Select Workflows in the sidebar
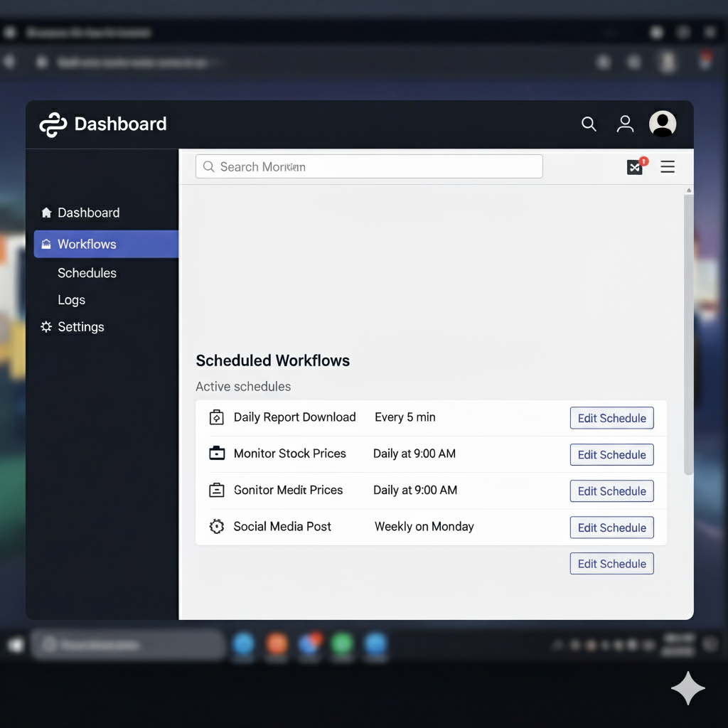 click(106, 245)
